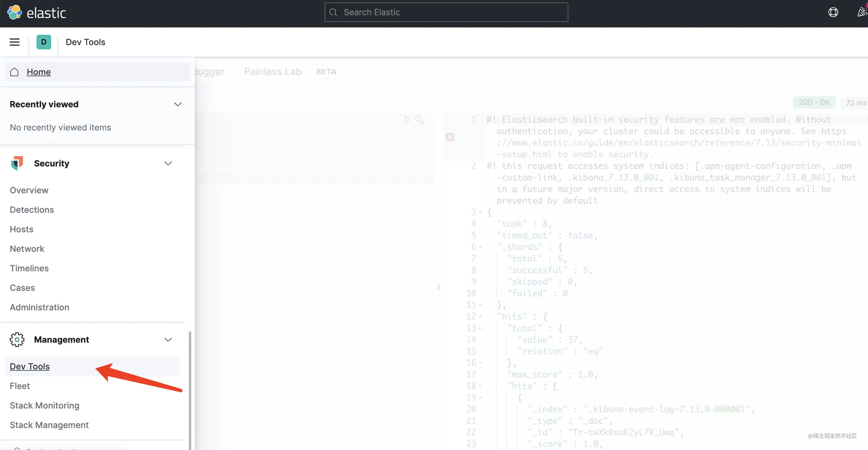Switch to the Painless Lab tab

273,72
